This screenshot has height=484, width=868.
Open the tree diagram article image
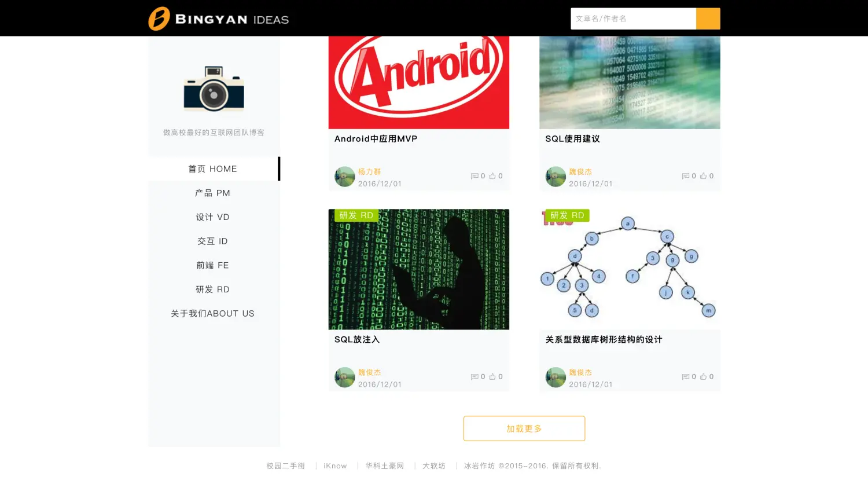point(630,269)
